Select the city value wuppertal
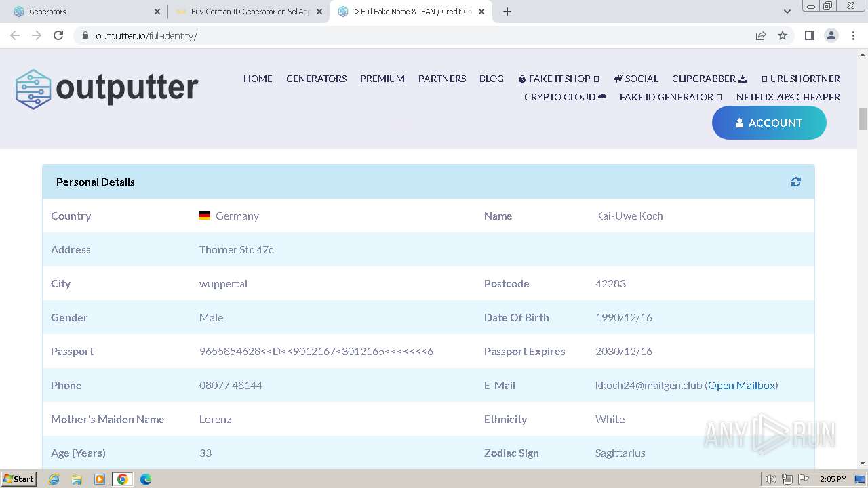Screen dimensions: 868x488 click(223, 283)
